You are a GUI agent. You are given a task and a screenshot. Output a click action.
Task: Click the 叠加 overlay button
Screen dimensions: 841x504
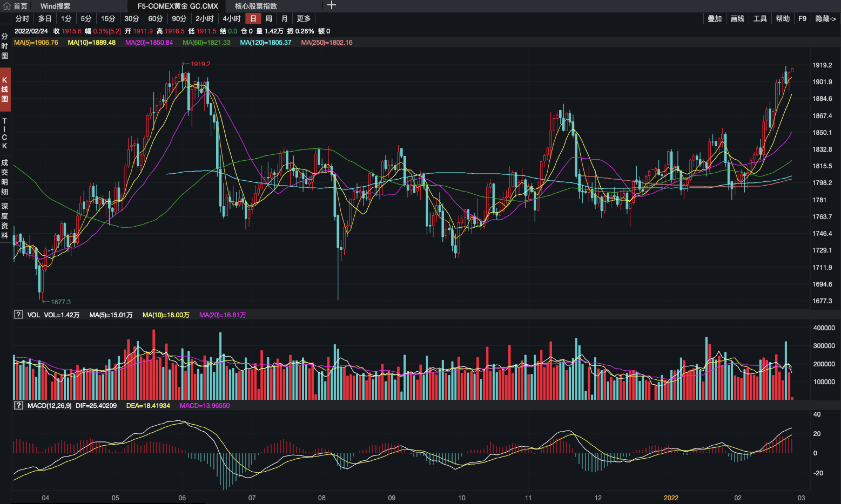(715, 19)
